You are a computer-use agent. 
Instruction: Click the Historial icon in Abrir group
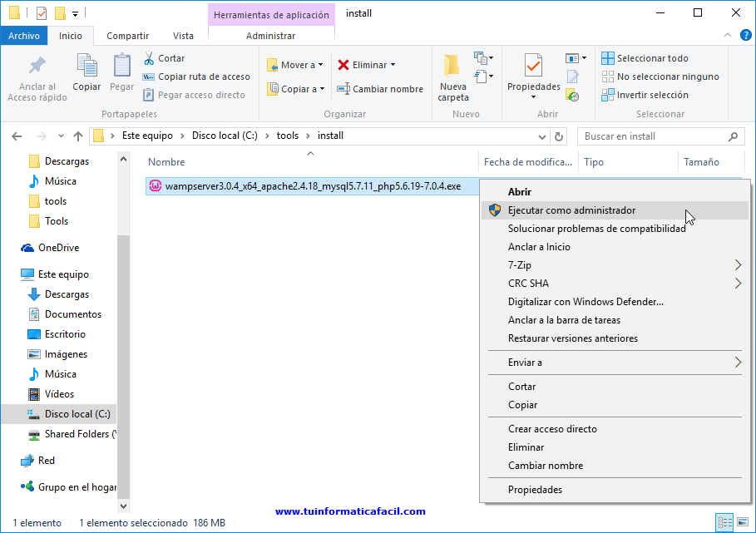pyautogui.click(x=573, y=96)
